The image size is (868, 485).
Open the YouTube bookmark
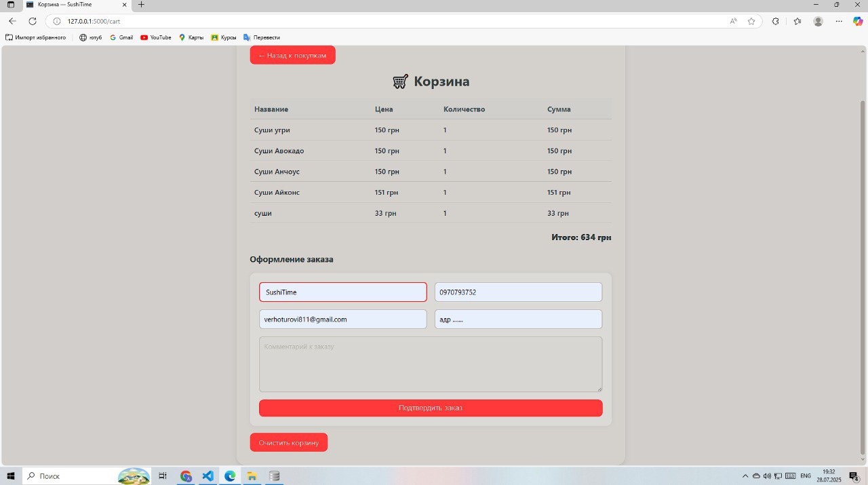(x=156, y=37)
